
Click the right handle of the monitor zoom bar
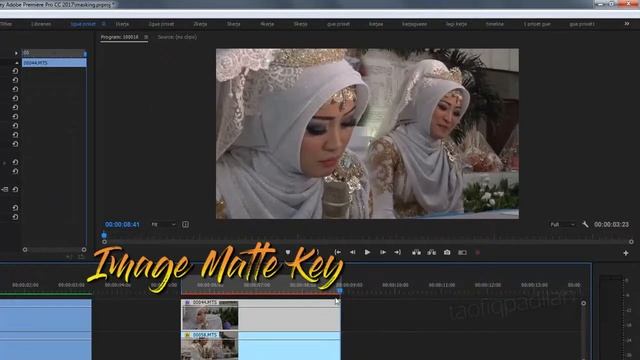[631, 242]
